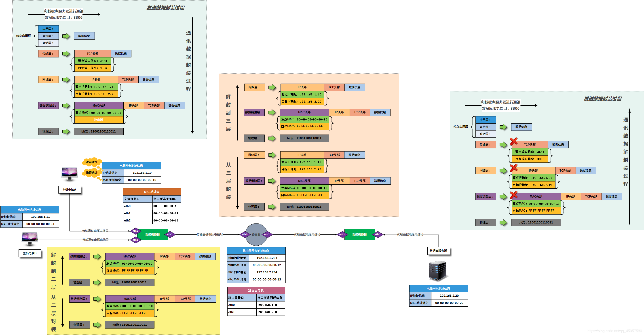The height and width of the screenshot is (335, 644).
Task: Click the red X beside IP头部
Action: click(x=513, y=168)
